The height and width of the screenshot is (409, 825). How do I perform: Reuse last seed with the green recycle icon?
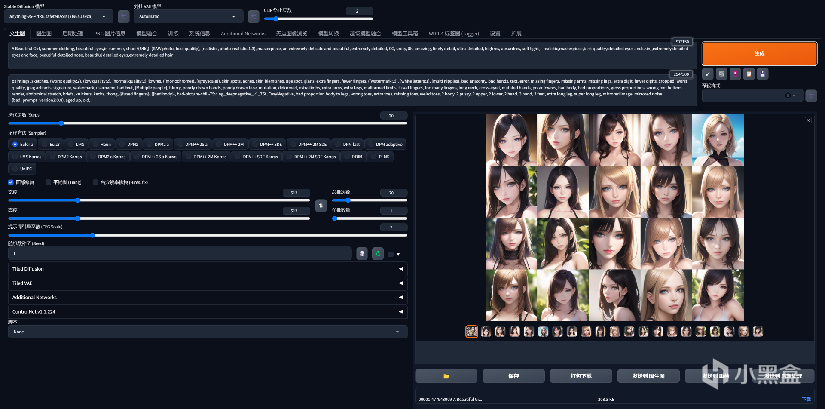pyautogui.click(x=378, y=254)
